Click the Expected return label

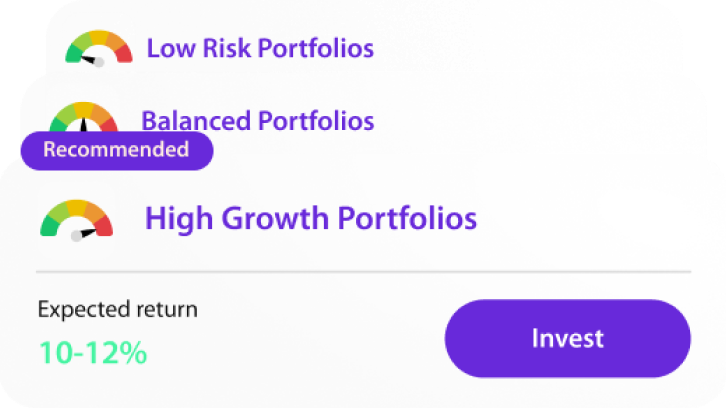[118, 309]
